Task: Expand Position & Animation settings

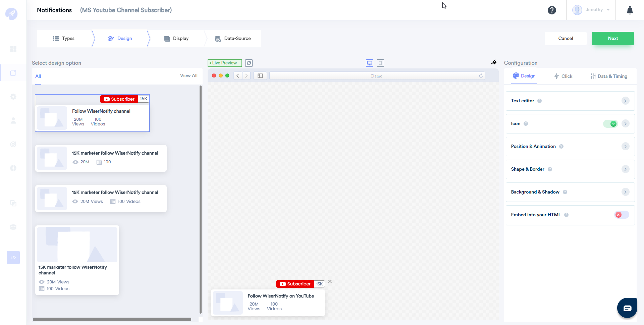Action: coord(625,146)
